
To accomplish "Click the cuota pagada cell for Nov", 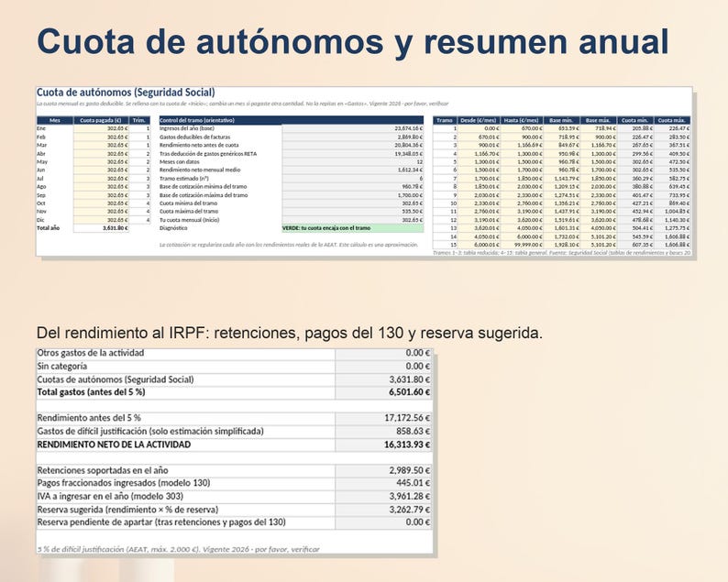I will click(x=101, y=212).
